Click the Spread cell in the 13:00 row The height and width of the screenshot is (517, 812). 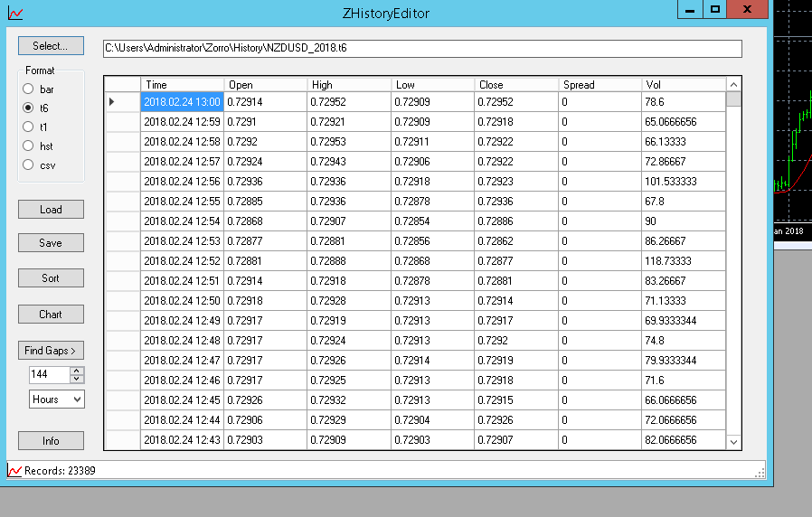(600, 102)
